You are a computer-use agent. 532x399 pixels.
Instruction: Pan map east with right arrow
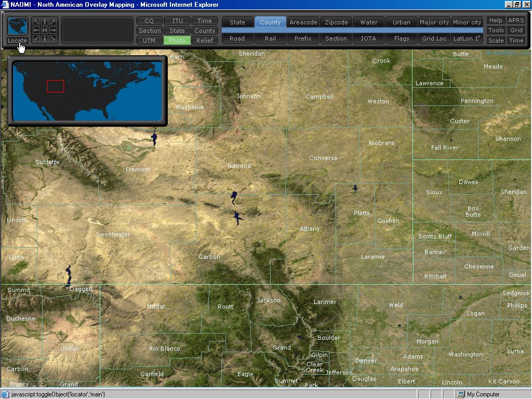tap(53, 30)
